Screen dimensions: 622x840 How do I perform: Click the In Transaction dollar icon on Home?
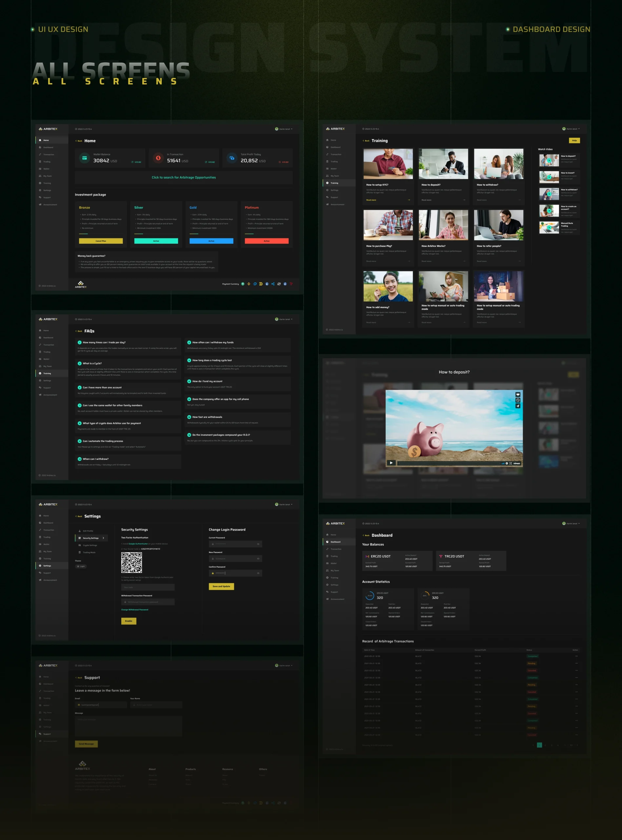pos(158,158)
